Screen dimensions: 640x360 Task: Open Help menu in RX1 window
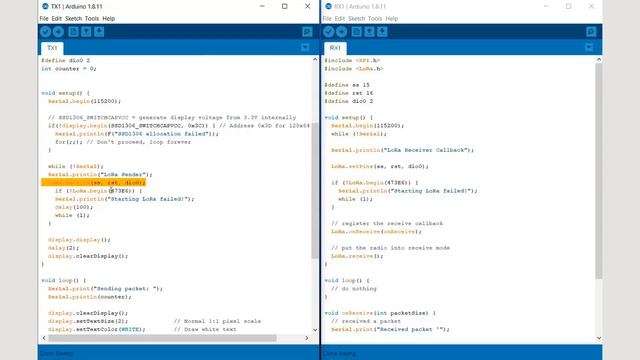(x=391, y=18)
